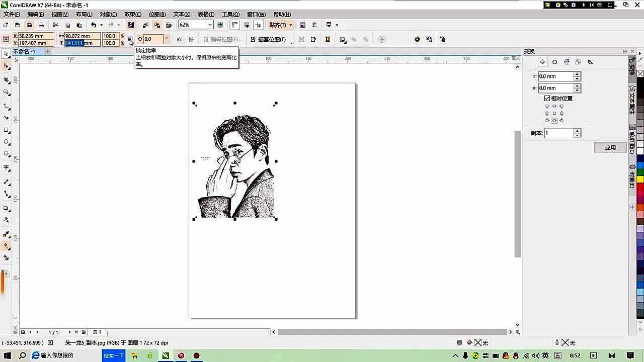Pick the center anchor point in 变换
The height and width of the screenshot is (362, 644).
point(554,113)
